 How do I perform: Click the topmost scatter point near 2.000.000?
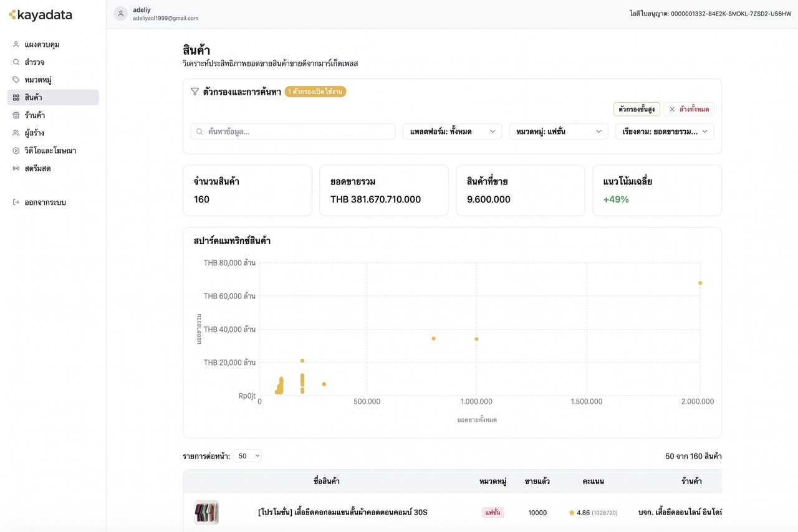(x=700, y=283)
